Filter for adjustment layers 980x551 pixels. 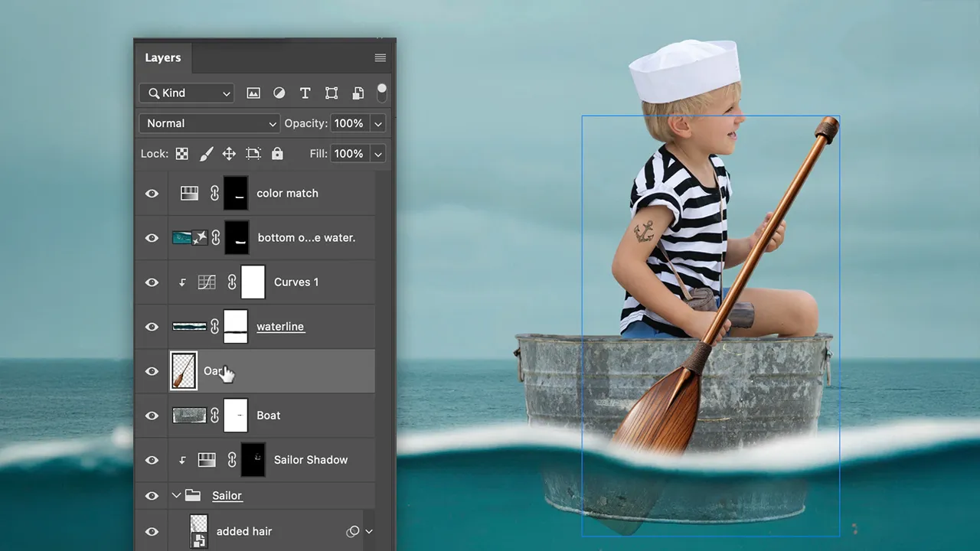(279, 93)
